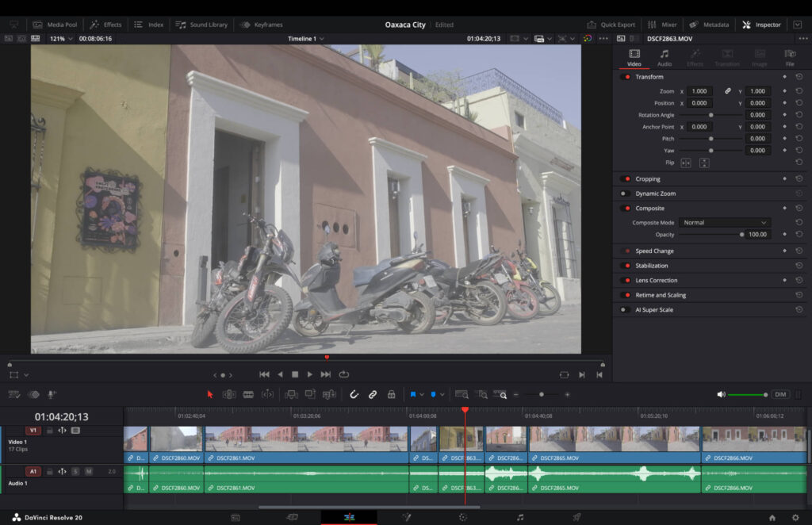Open the File inspector tab
Image resolution: width=812 pixels, height=525 pixels.
coord(790,58)
